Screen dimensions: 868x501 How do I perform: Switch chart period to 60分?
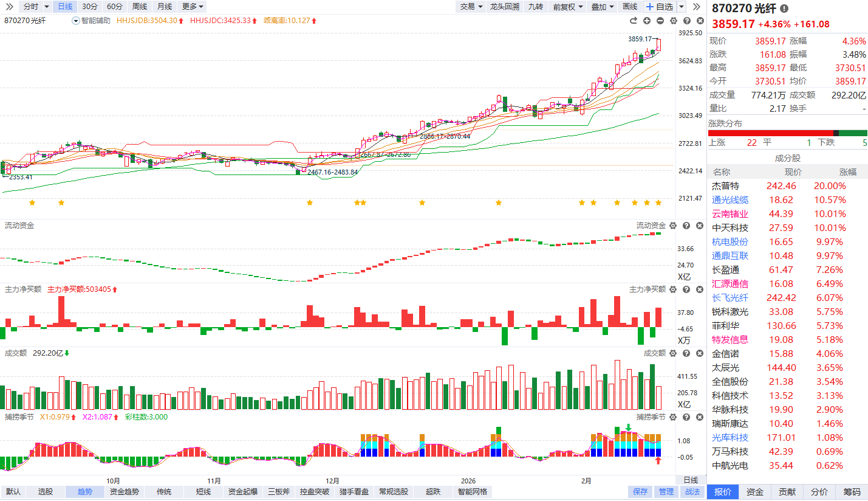click(114, 7)
